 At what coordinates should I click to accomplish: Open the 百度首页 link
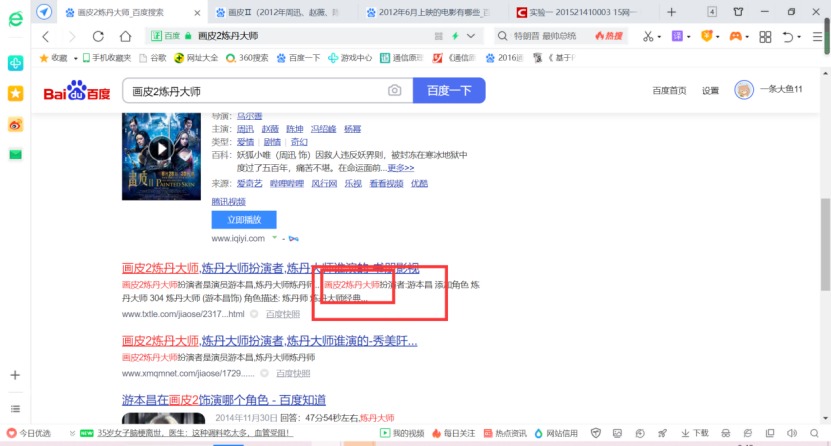tap(669, 91)
